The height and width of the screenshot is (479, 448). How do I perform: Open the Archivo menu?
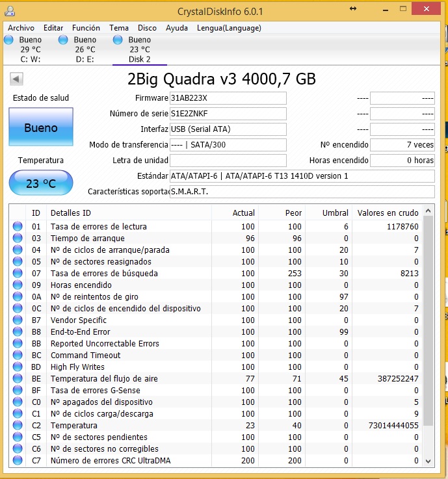coord(21,28)
